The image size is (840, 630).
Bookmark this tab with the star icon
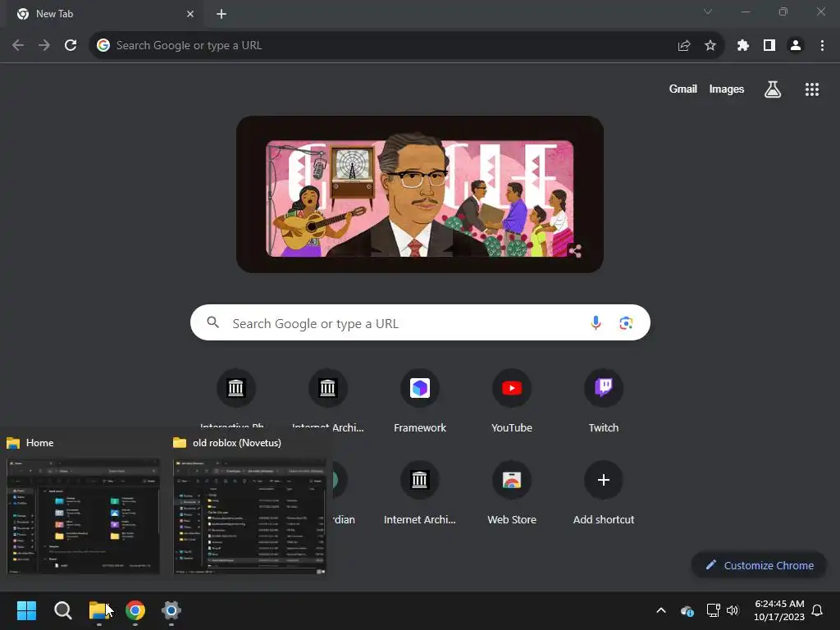click(x=710, y=46)
